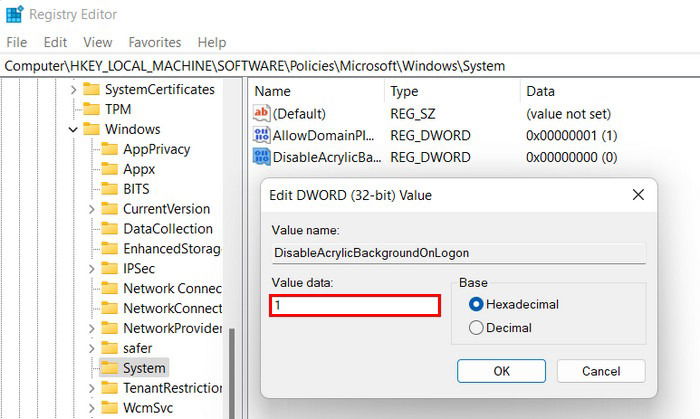Click the BITS folder icon
The height and width of the screenshot is (419, 700).
pos(109,189)
